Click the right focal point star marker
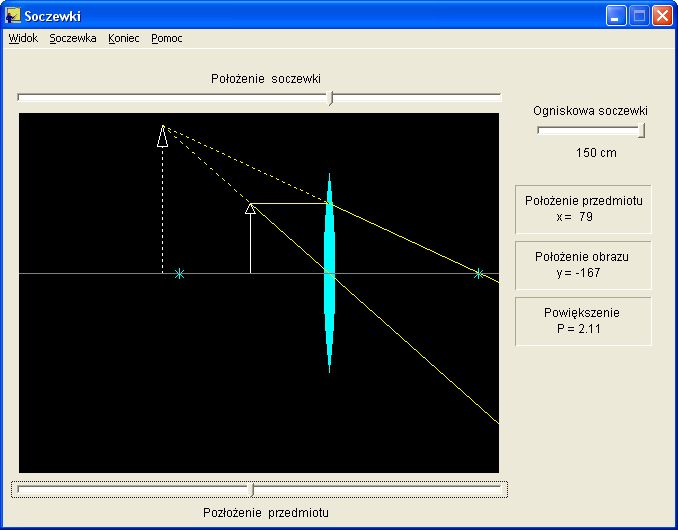The image size is (678, 530). [x=478, y=273]
